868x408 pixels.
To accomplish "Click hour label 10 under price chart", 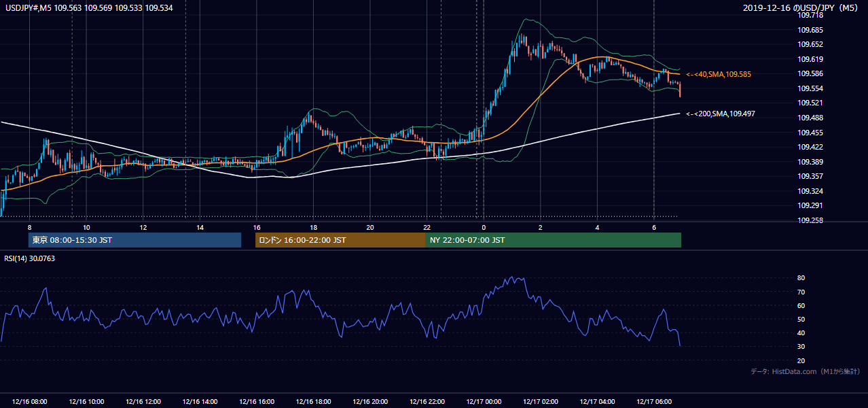I will 86,227.
